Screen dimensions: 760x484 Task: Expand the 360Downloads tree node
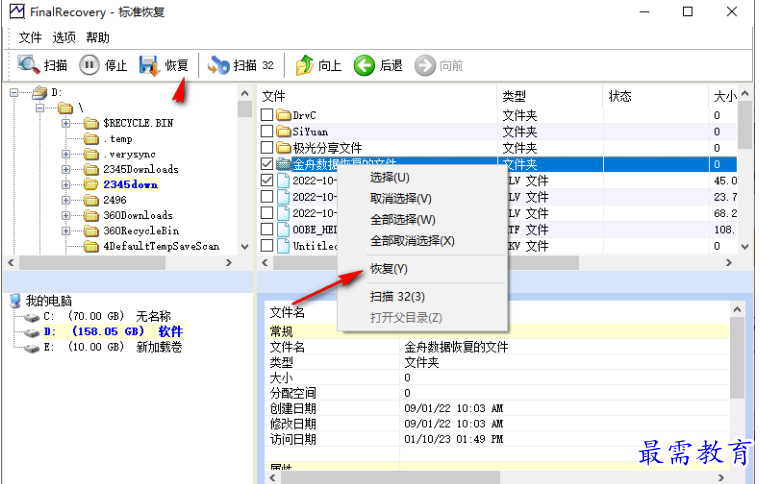(65, 216)
